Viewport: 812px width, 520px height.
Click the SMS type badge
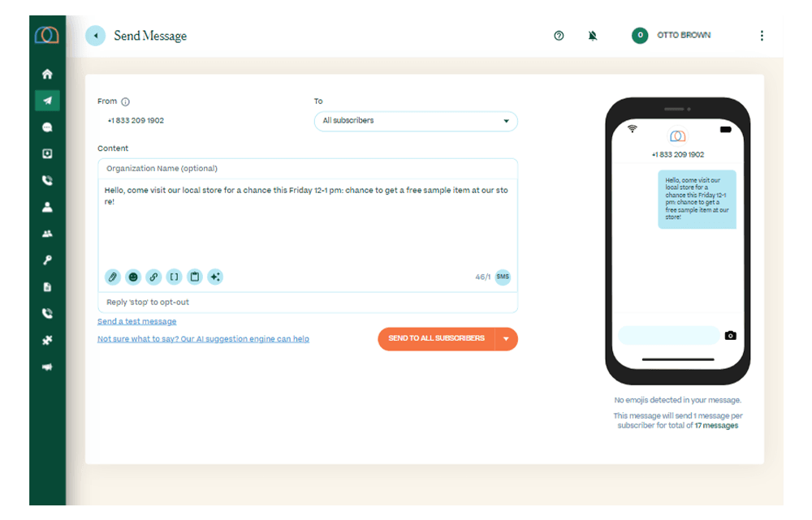pos(503,277)
